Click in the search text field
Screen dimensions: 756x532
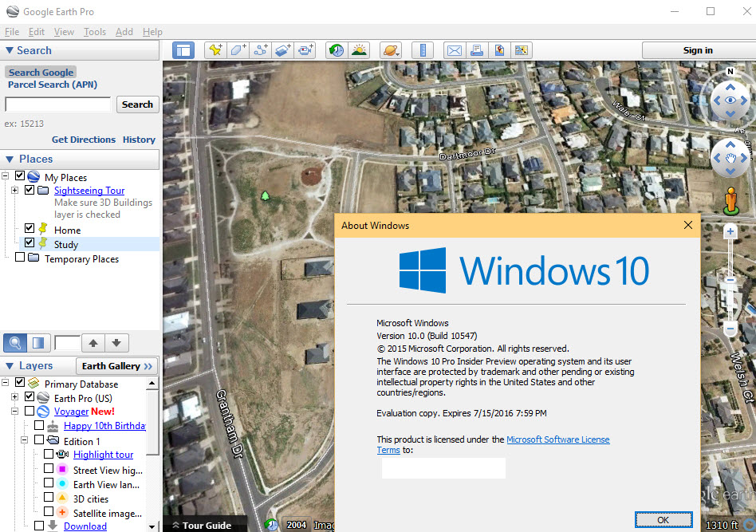[58, 104]
